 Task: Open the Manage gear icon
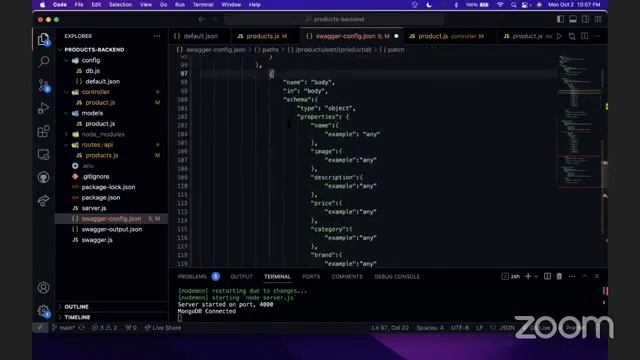tap(43, 311)
